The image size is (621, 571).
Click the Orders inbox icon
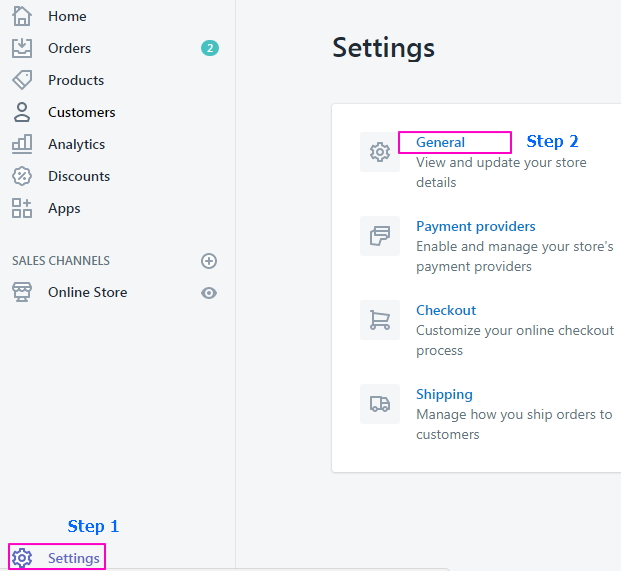(x=22, y=48)
